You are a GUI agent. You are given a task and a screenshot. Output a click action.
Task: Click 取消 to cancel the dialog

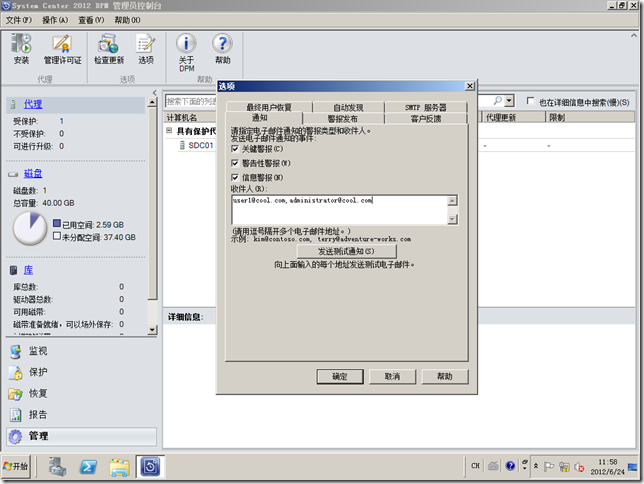point(392,376)
